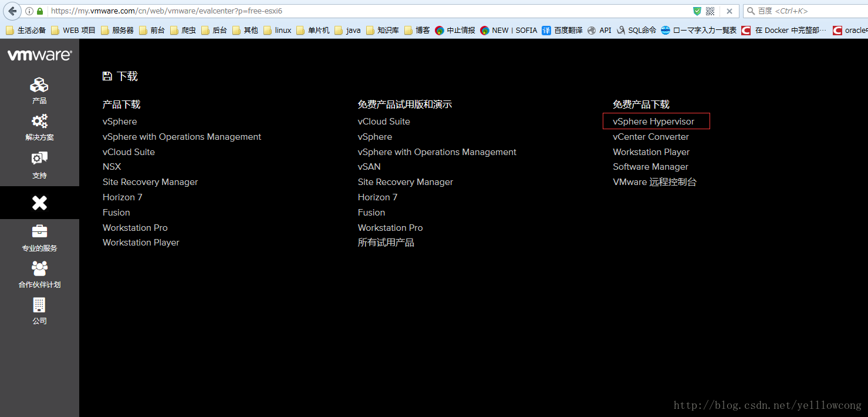Open the Software Manager link
Screen dimensions: 868x417
650,167
